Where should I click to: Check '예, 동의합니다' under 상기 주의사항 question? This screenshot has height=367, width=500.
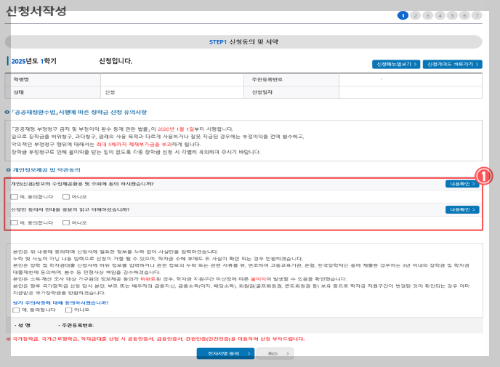[16, 310]
